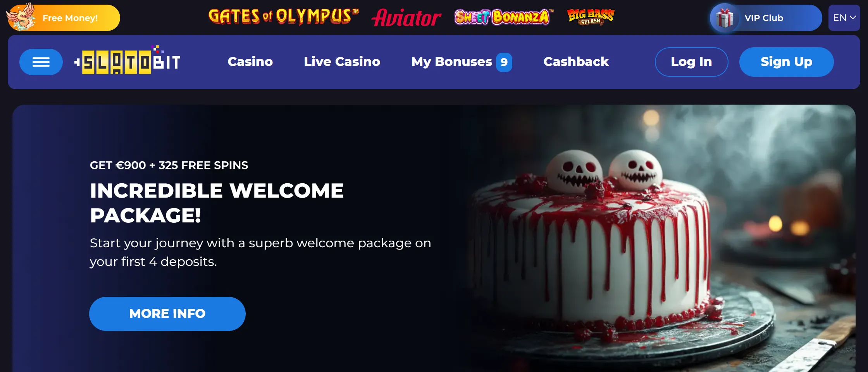
Task: Click the VIP Club gift box icon
Action: coord(724,18)
